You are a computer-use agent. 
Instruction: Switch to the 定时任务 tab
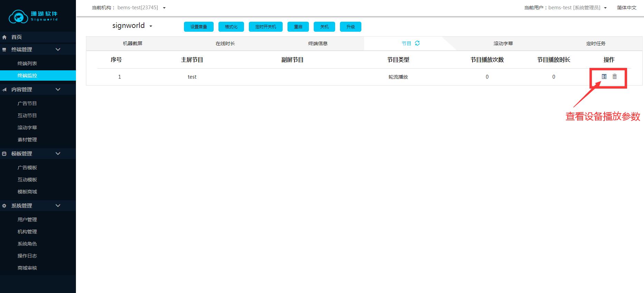[596, 43]
